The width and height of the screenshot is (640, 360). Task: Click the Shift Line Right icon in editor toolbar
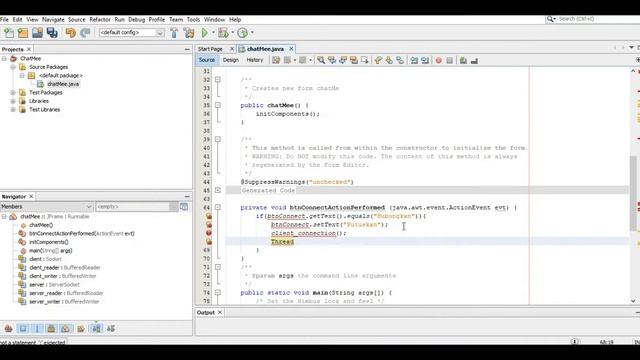425,60
